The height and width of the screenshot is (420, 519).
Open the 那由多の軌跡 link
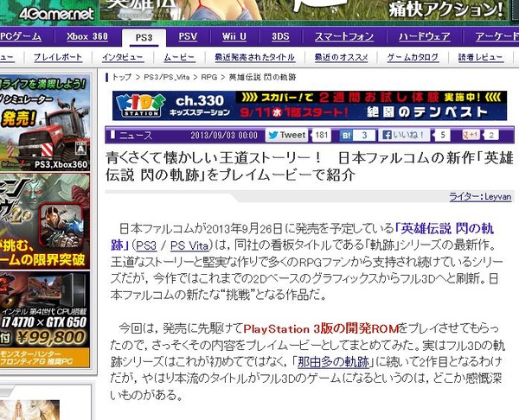click(x=333, y=362)
